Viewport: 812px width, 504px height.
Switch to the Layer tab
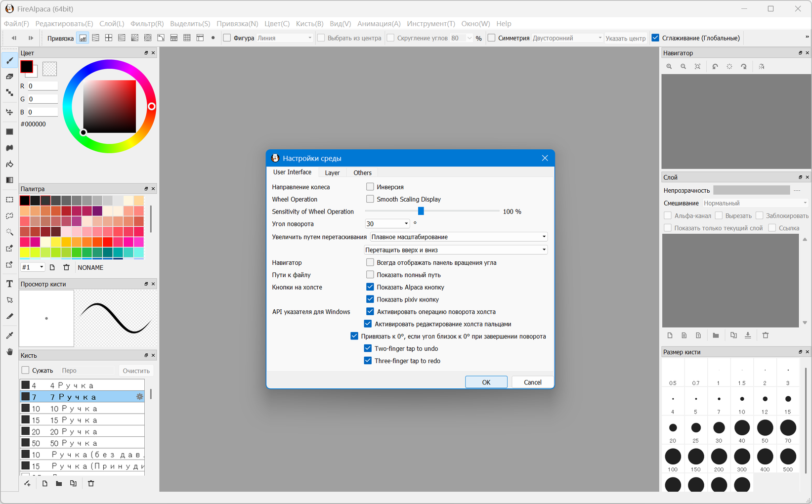[x=332, y=172]
